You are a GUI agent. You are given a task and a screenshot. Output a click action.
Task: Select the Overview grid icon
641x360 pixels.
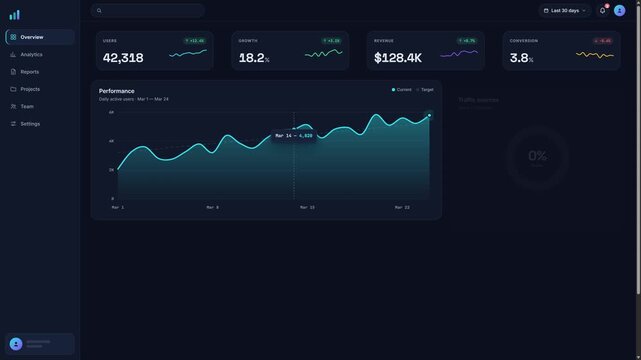13,37
